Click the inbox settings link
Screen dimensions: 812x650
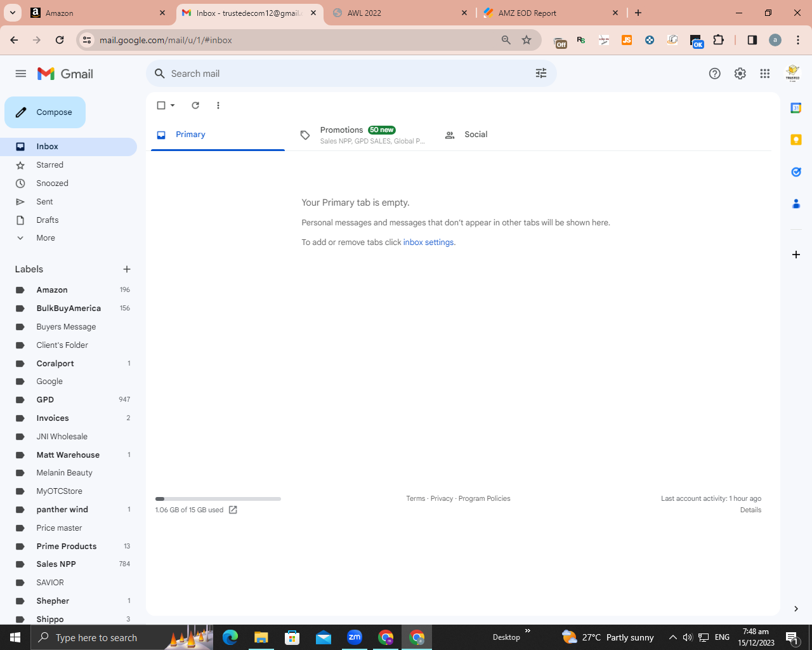[428, 242]
